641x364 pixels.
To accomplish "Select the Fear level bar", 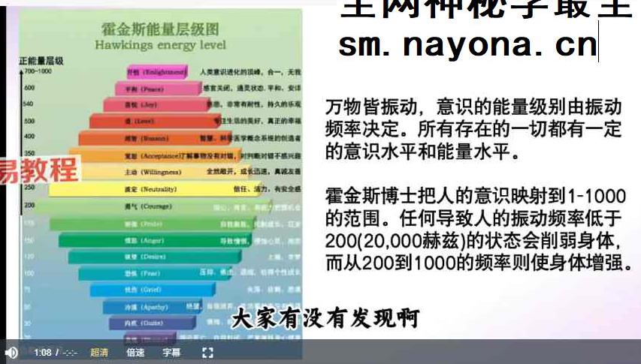I will tap(155, 273).
